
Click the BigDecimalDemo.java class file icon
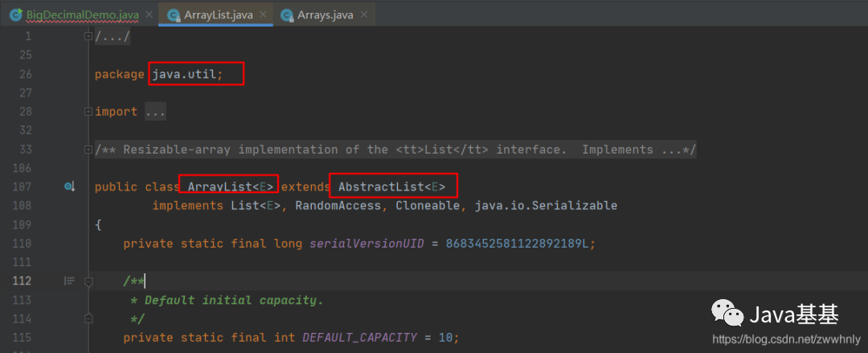[16, 15]
